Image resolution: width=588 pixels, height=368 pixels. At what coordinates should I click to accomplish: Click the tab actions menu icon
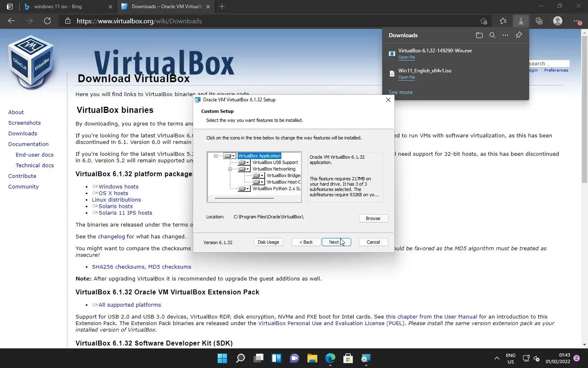(x=10, y=7)
